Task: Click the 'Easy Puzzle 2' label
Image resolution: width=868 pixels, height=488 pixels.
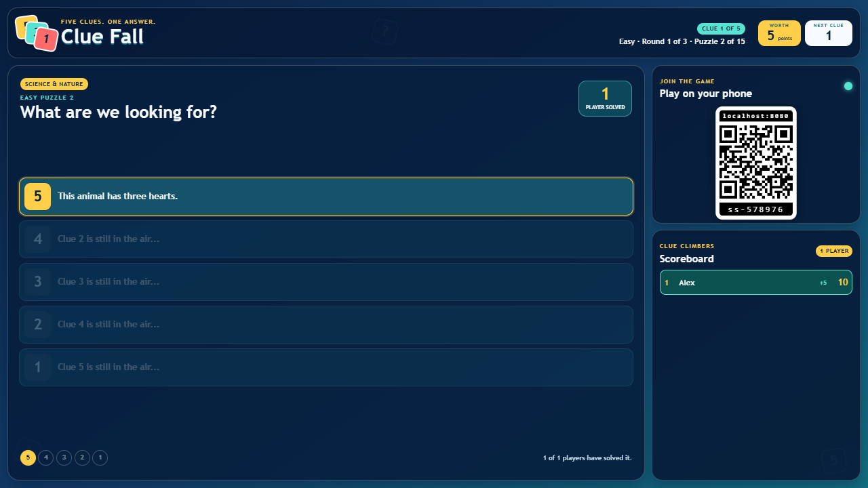Action: [x=47, y=98]
